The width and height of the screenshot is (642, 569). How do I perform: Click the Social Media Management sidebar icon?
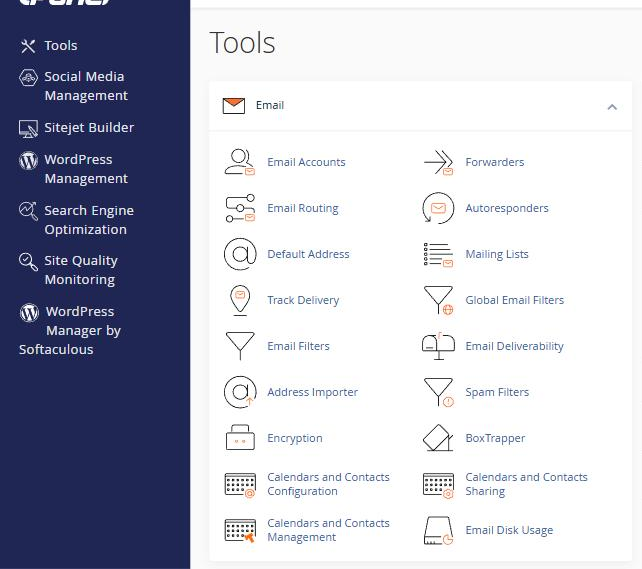point(28,77)
